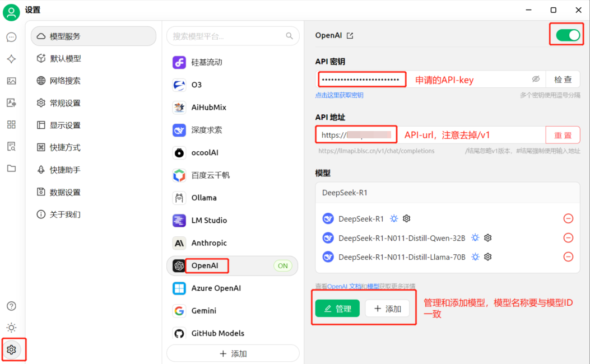Open settings gear in the sidebar
590x364 pixels.
coord(11,349)
